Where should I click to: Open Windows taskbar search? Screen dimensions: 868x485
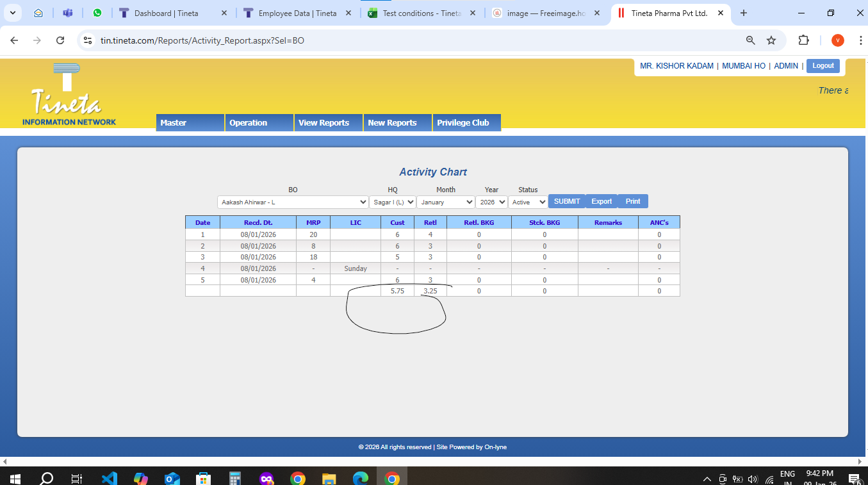coord(47,478)
